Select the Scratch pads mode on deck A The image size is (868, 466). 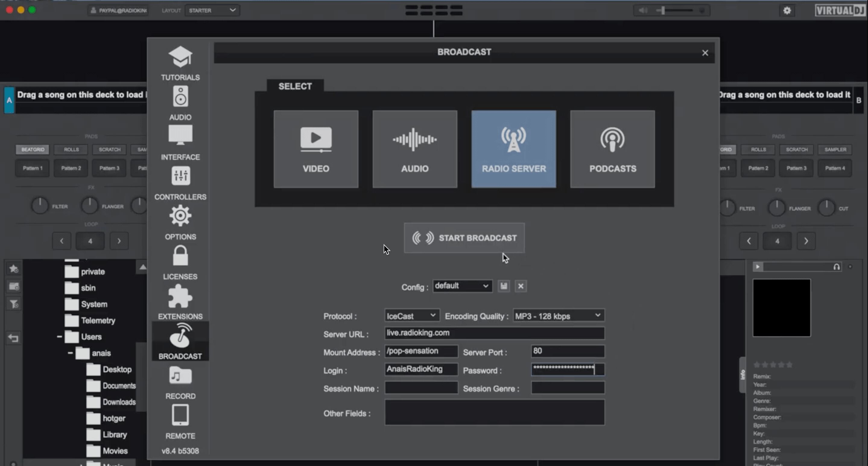click(x=109, y=149)
